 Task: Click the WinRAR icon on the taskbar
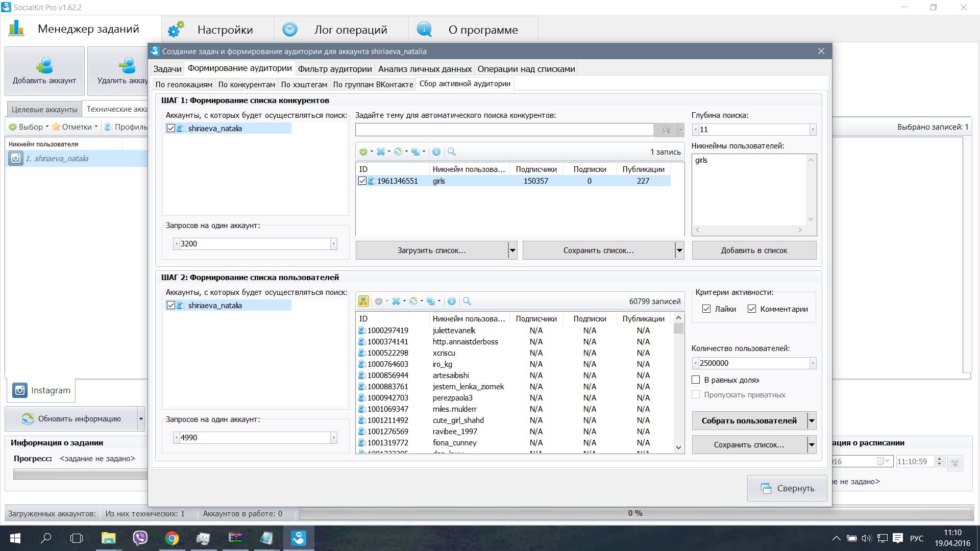(x=235, y=538)
